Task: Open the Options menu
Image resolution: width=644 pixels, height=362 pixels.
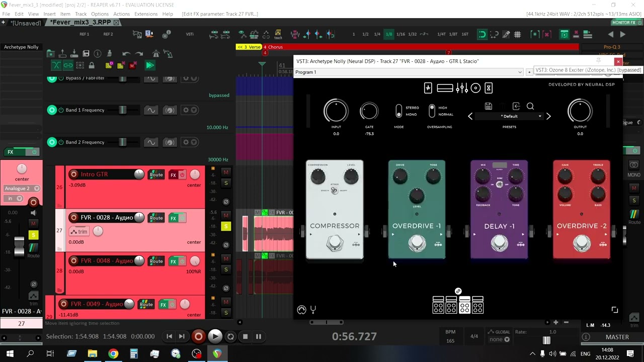Action: (100, 14)
